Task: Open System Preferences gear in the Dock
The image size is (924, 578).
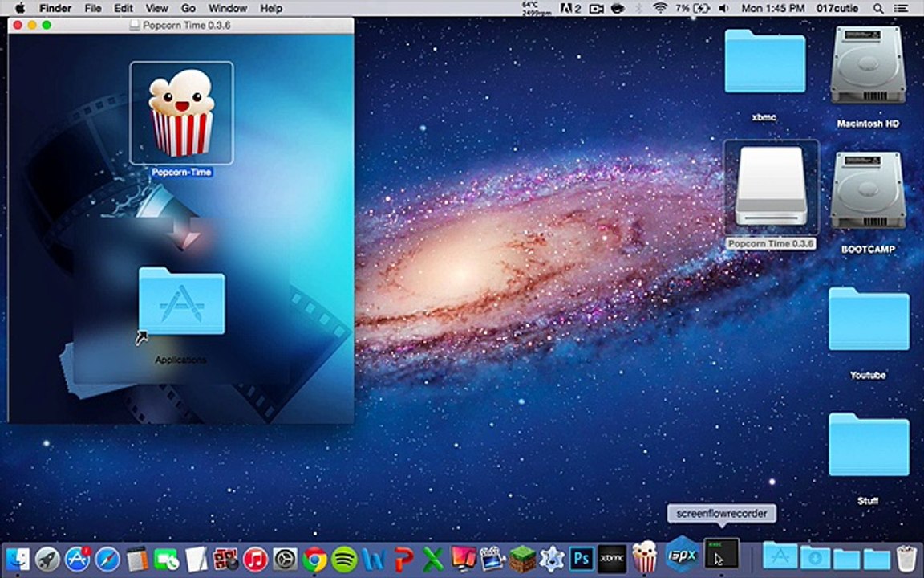Action: click(286, 559)
